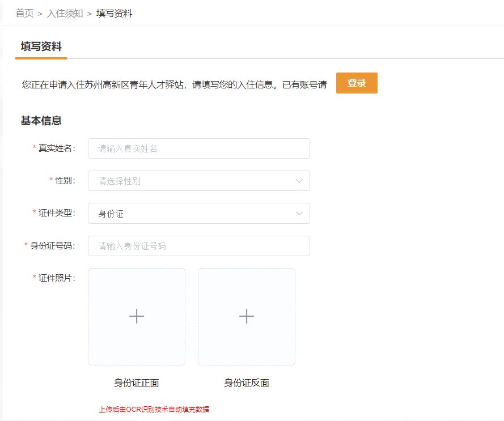Open the 性别 selection dropdown
Screen dimensions: 504x421
198,181
